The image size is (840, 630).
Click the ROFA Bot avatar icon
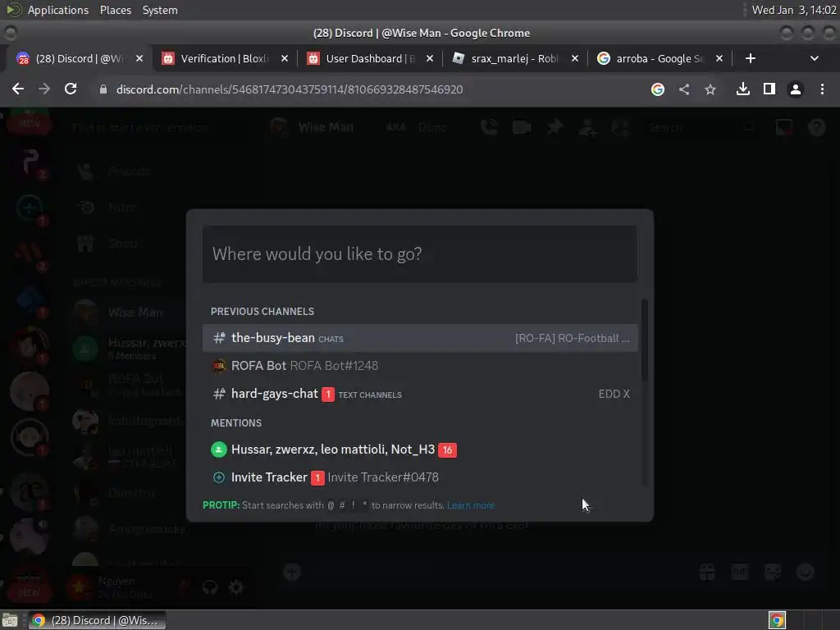(x=219, y=366)
